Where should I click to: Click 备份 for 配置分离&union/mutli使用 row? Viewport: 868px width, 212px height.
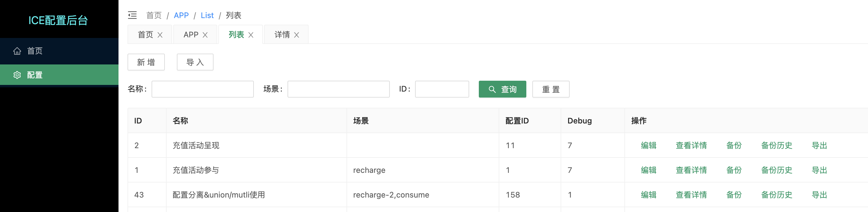[x=734, y=195]
